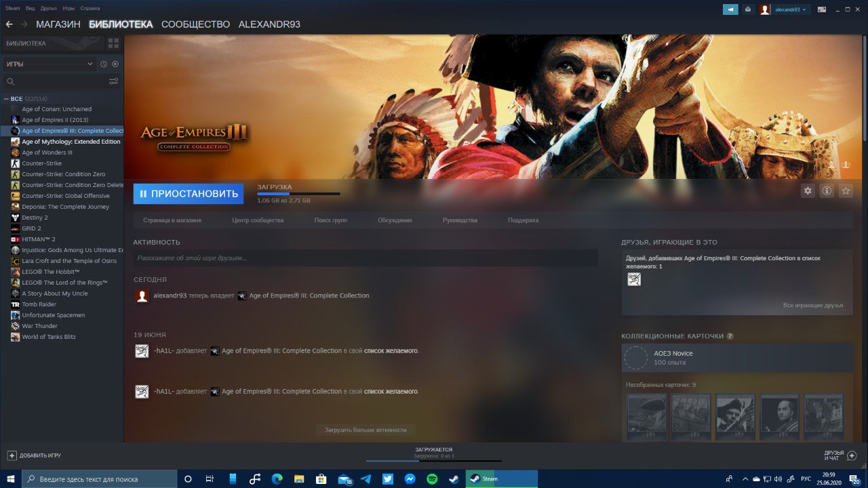This screenshot has height=488, width=868.
Task: Go back with the left arrow
Action: (x=9, y=24)
